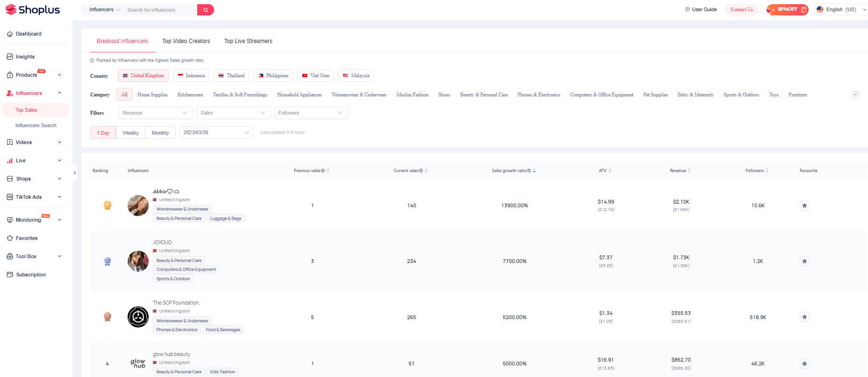Select Thailand country filter

click(x=231, y=75)
